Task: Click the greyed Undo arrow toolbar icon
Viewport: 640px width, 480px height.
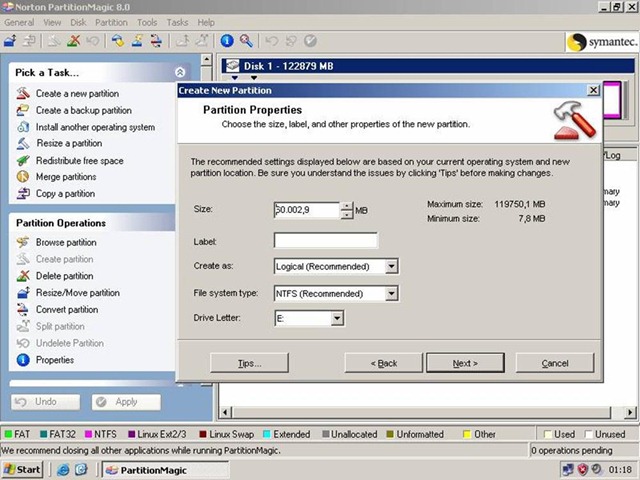Action: pos(271,41)
